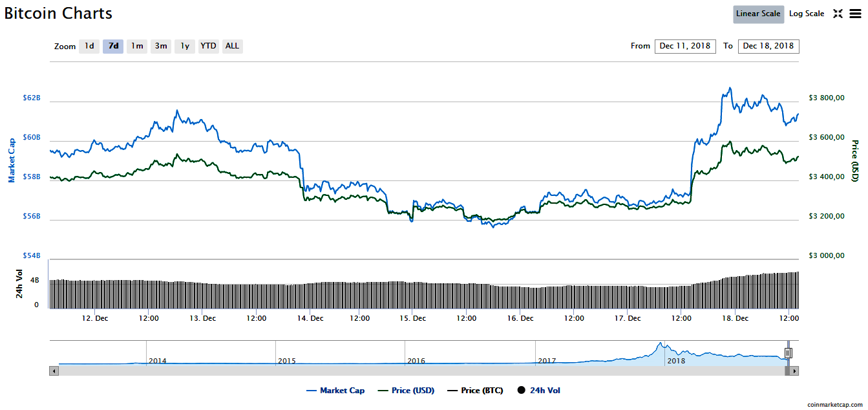Set zoom to 1m
868x410 pixels.
click(137, 46)
